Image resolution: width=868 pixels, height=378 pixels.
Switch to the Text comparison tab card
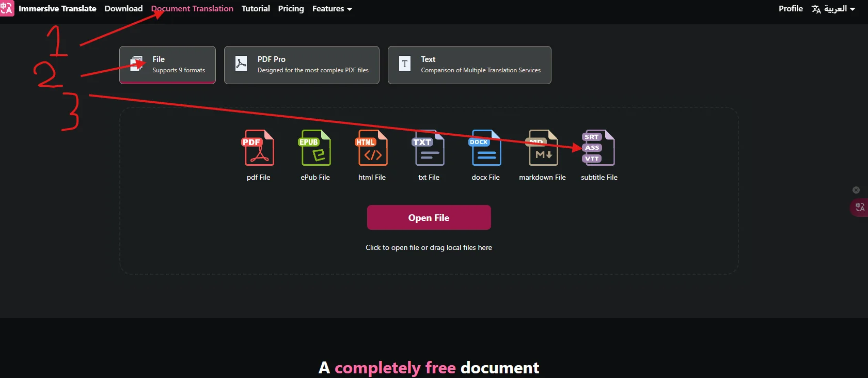(x=469, y=65)
